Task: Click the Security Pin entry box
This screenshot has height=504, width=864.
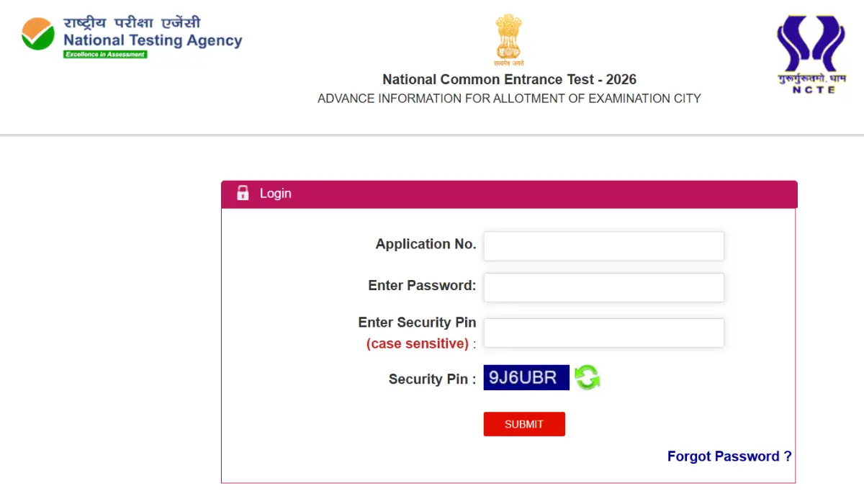Action: point(603,333)
